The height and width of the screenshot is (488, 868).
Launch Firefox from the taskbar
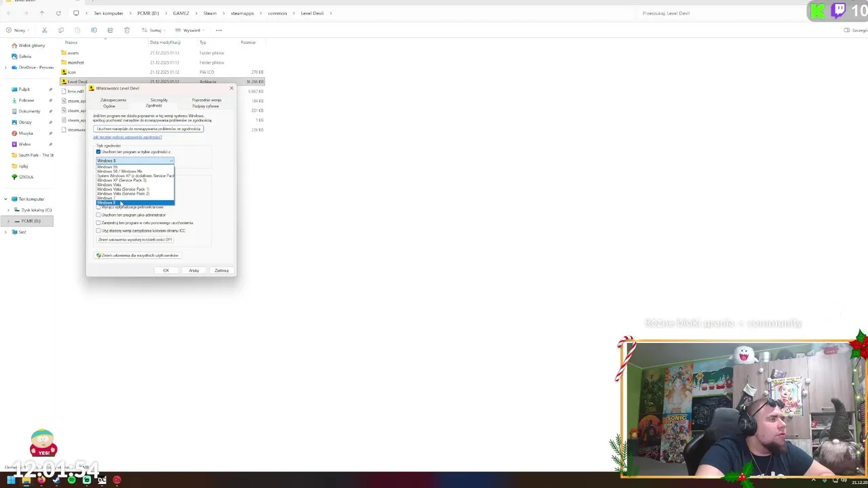pos(41,480)
